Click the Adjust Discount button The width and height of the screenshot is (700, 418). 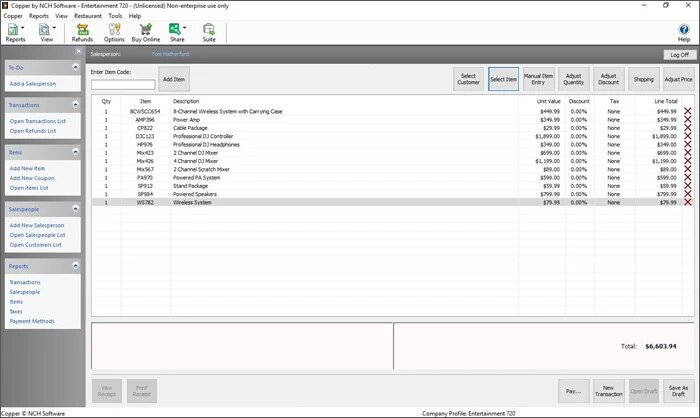coord(608,79)
